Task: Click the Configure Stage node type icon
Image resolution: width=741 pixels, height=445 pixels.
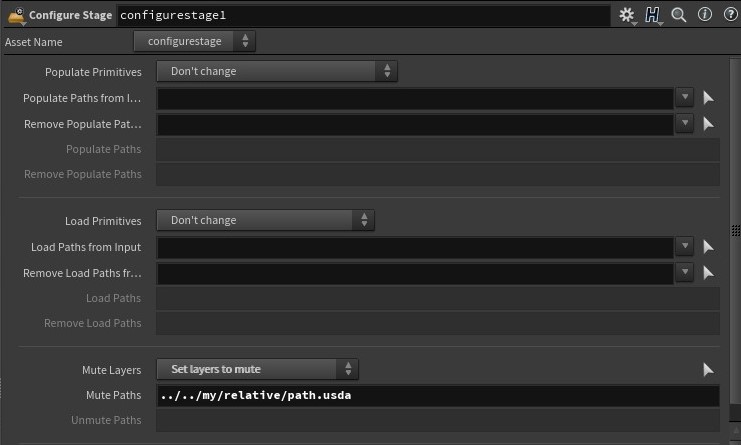Action: coord(17,16)
